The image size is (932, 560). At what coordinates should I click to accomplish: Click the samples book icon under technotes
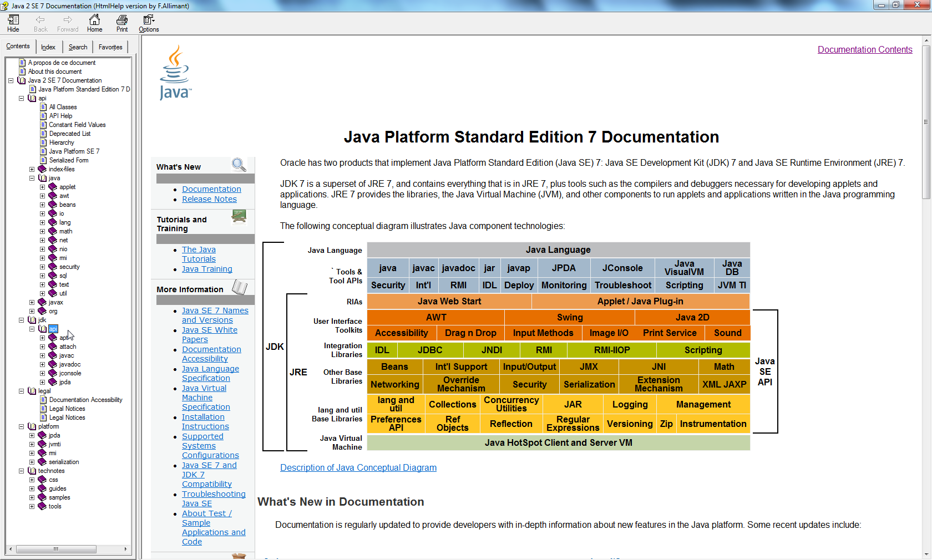point(42,497)
